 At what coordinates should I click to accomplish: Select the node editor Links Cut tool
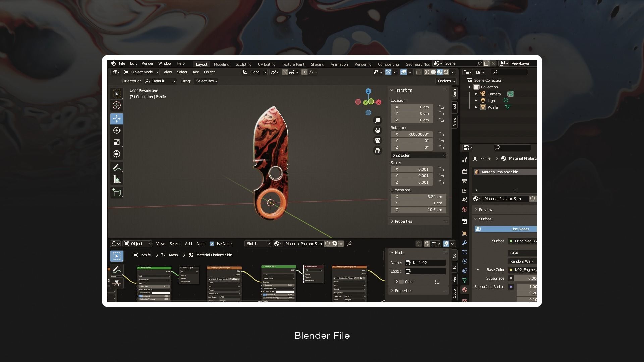tap(117, 283)
